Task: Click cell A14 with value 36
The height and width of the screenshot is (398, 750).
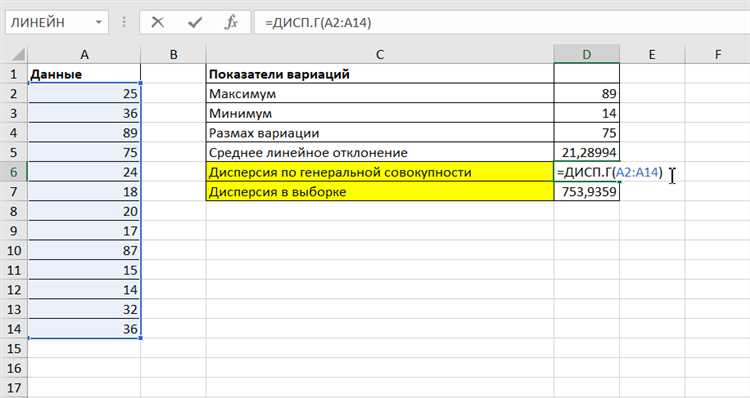Action: click(84, 329)
